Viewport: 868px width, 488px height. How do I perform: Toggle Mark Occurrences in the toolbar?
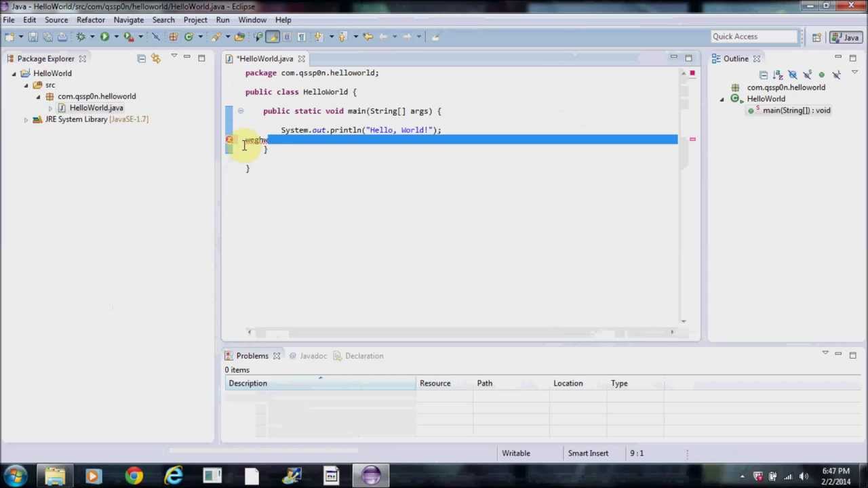272,37
